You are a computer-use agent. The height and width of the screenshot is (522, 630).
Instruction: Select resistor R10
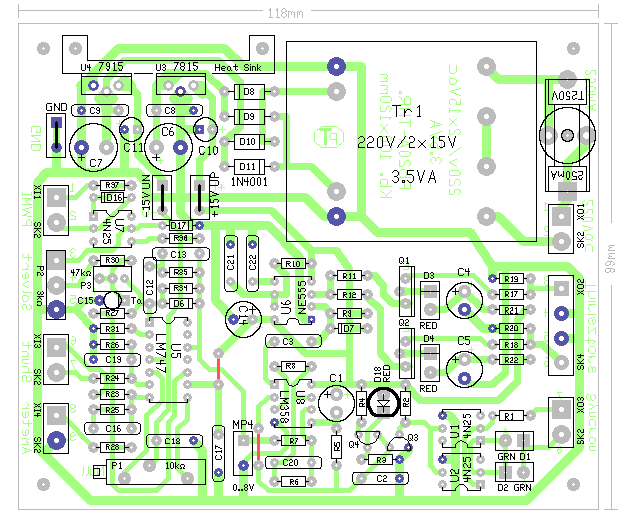point(293,264)
